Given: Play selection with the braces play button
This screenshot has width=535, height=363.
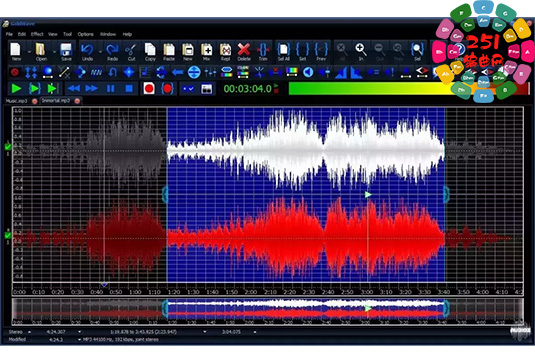Looking at the screenshot, I should (x=34, y=89).
